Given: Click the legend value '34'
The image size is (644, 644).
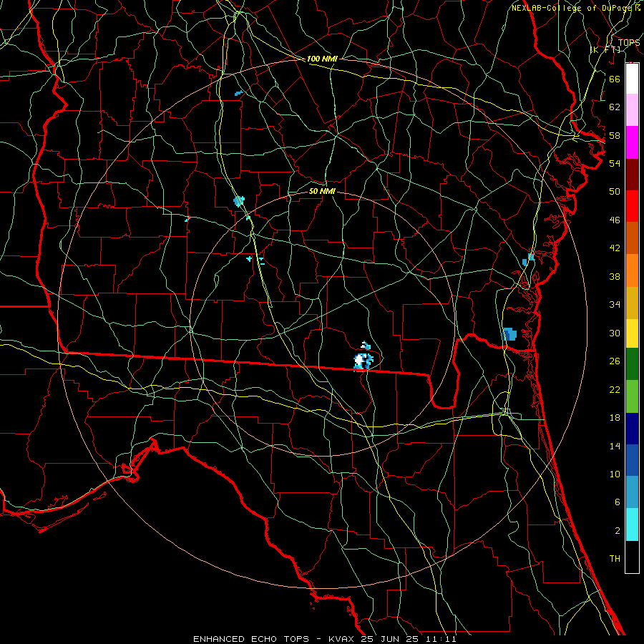Looking at the screenshot, I should pos(615,305).
